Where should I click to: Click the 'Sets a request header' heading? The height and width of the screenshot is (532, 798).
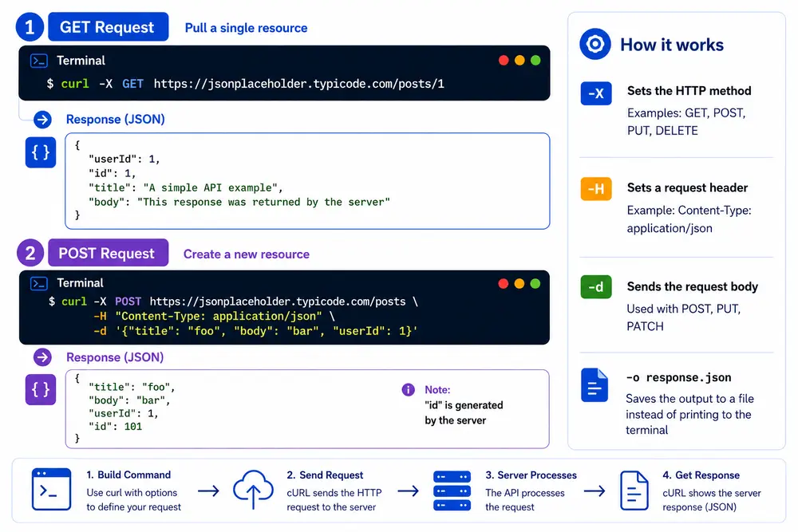pyautogui.click(x=687, y=188)
